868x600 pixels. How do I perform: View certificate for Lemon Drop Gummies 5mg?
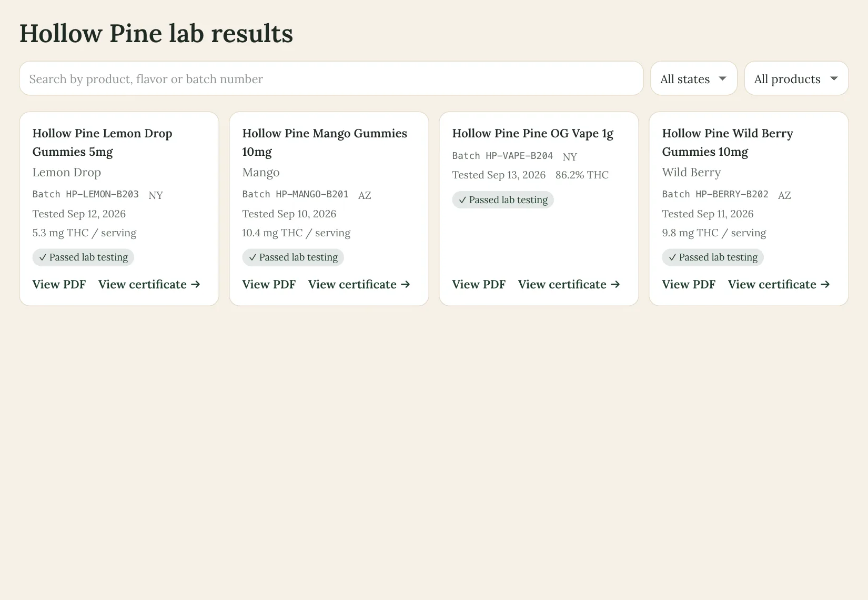(149, 284)
